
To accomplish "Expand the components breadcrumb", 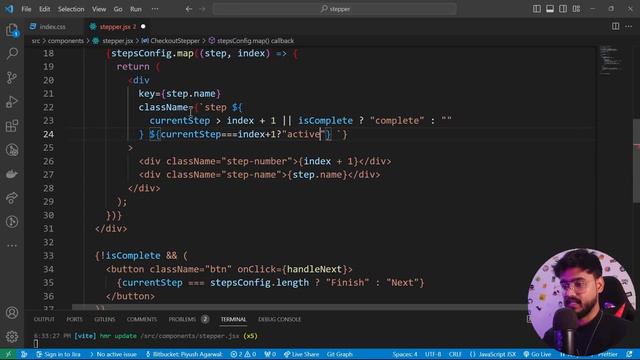I will (65, 41).
